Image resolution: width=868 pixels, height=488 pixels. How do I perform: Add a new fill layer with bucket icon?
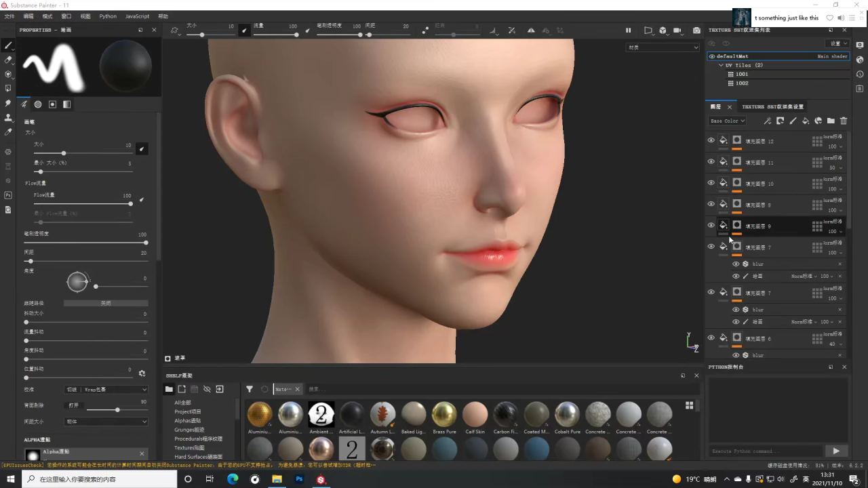click(x=806, y=121)
